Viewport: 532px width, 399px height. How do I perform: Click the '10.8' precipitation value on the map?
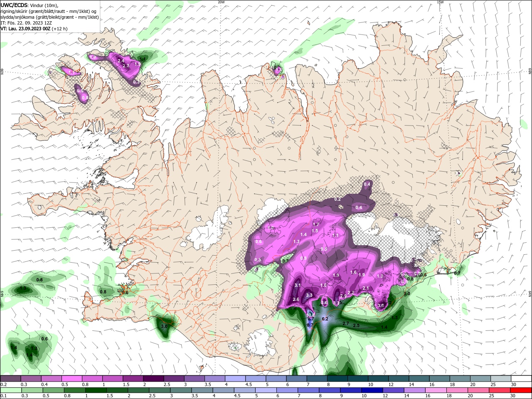pyautogui.click(x=311, y=315)
